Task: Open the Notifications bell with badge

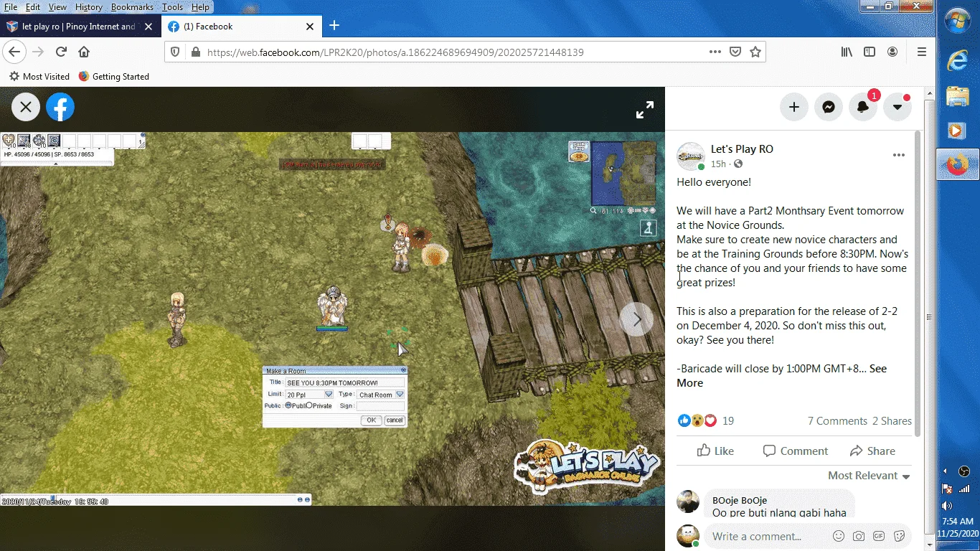Action: point(863,108)
